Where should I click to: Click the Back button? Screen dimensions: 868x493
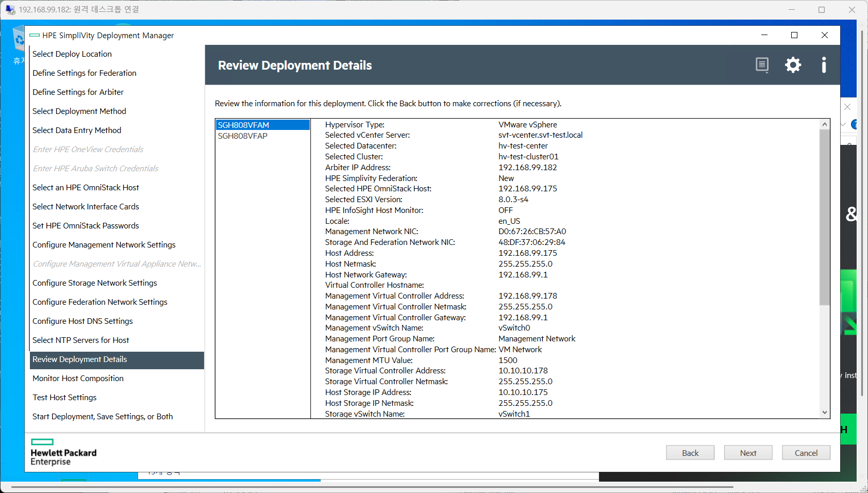coord(690,453)
